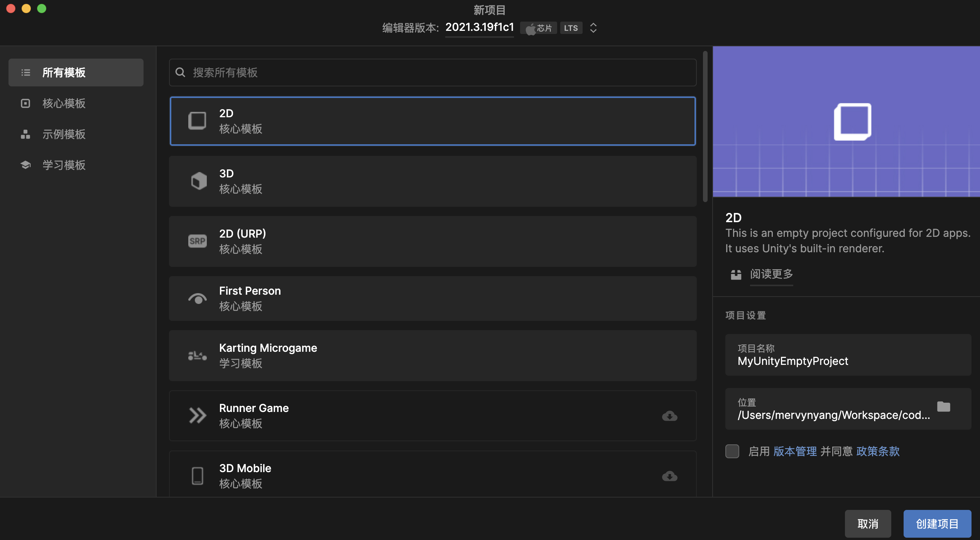
Task: Choose the 2D (URP) template
Action: tap(433, 241)
